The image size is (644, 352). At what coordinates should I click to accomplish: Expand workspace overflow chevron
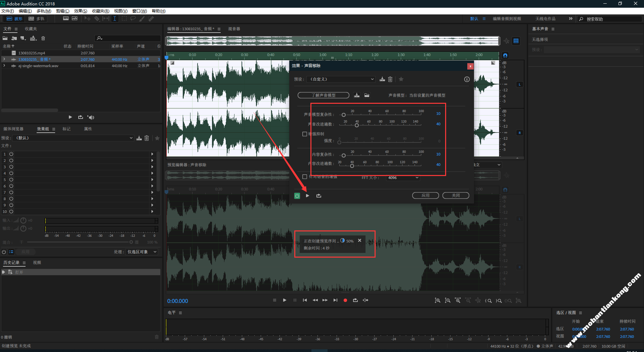coord(570,19)
